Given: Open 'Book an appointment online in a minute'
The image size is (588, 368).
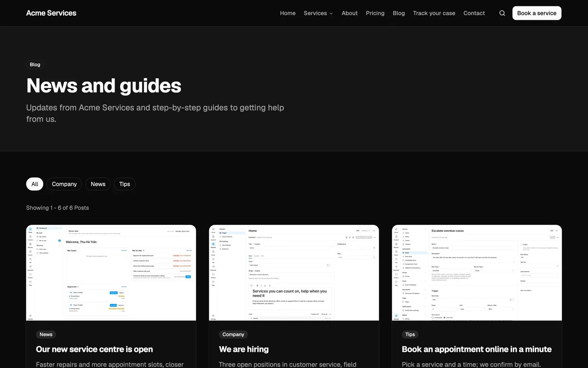Looking at the screenshot, I should pyautogui.click(x=477, y=349).
